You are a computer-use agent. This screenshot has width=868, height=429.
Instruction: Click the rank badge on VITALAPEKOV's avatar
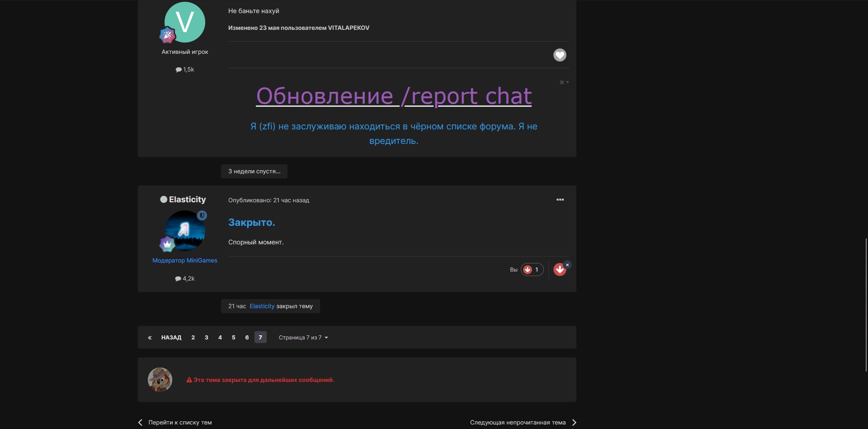pyautogui.click(x=167, y=35)
